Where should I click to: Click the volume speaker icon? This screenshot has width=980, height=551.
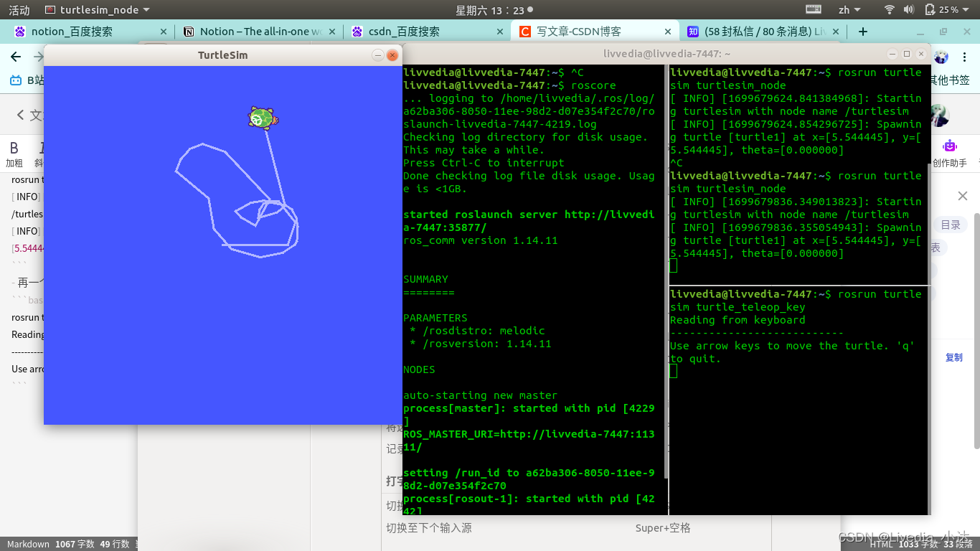pyautogui.click(x=909, y=10)
